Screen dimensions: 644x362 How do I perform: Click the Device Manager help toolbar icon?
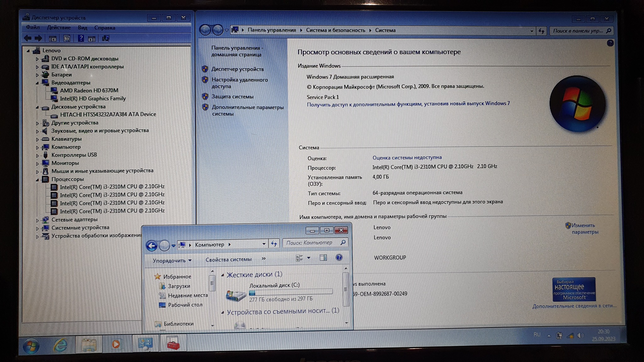coord(81,38)
